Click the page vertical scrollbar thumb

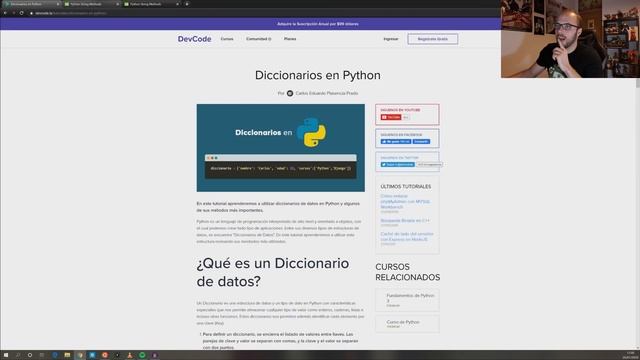(637, 83)
